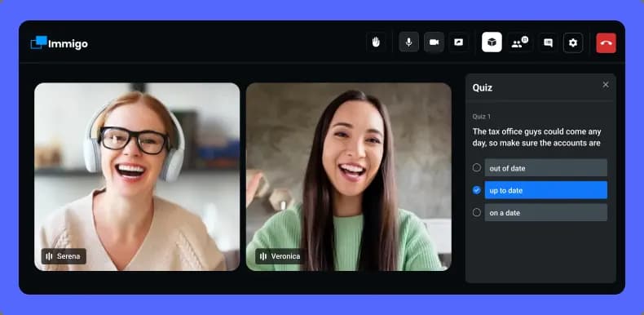End the call with the red button
644x315 pixels.
606,42
